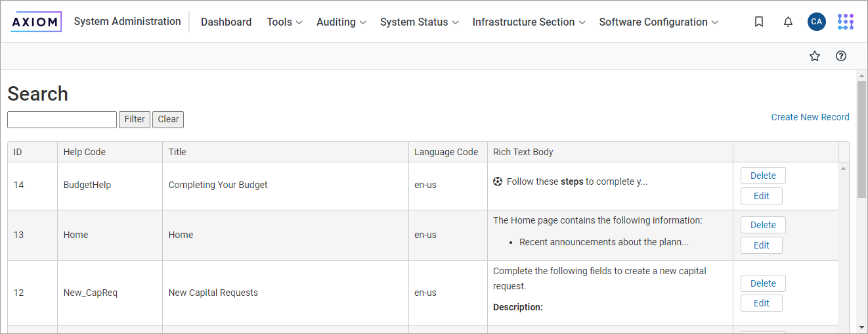
Task: Open Infrastructure Section menu
Action: pyautogui.click(x=529, y=22)
